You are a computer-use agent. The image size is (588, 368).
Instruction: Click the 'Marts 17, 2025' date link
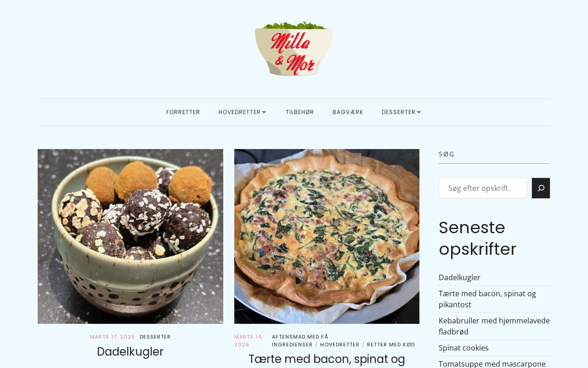point(113,337)
